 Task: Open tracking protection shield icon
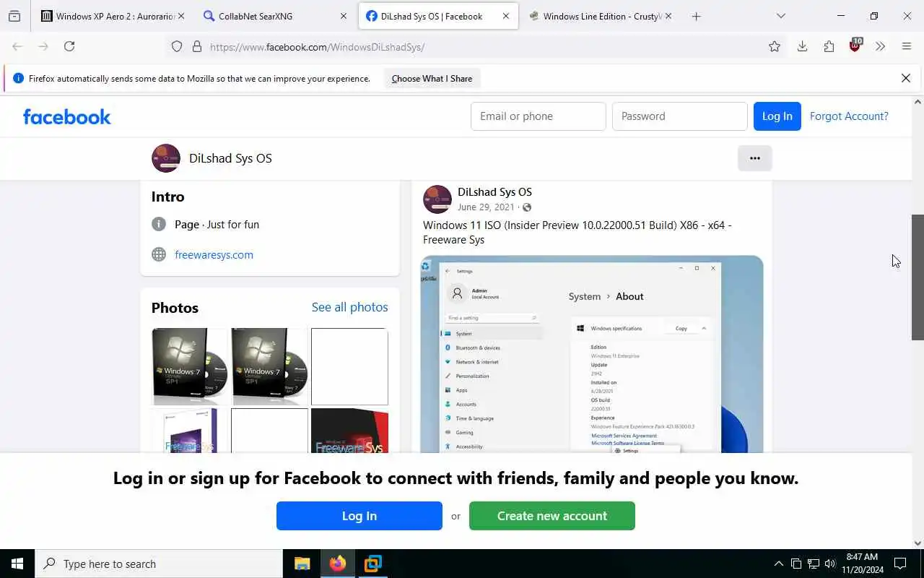[x=177, y=46]
